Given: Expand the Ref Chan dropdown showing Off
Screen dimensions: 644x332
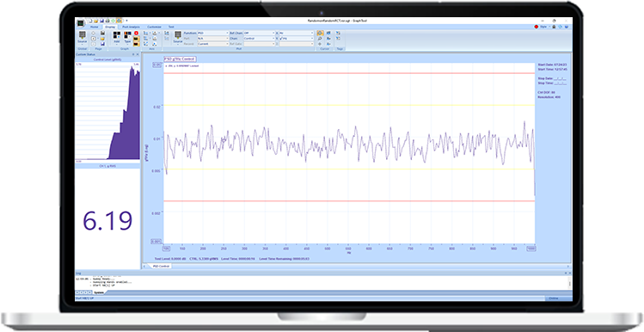Looking at the screenshot, I should click(259, 33).
